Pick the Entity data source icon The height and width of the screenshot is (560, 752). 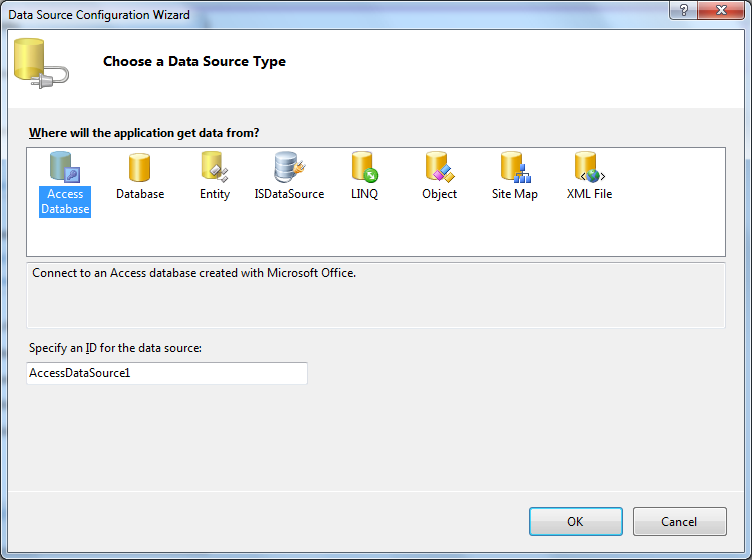click(x=214, y=168)
